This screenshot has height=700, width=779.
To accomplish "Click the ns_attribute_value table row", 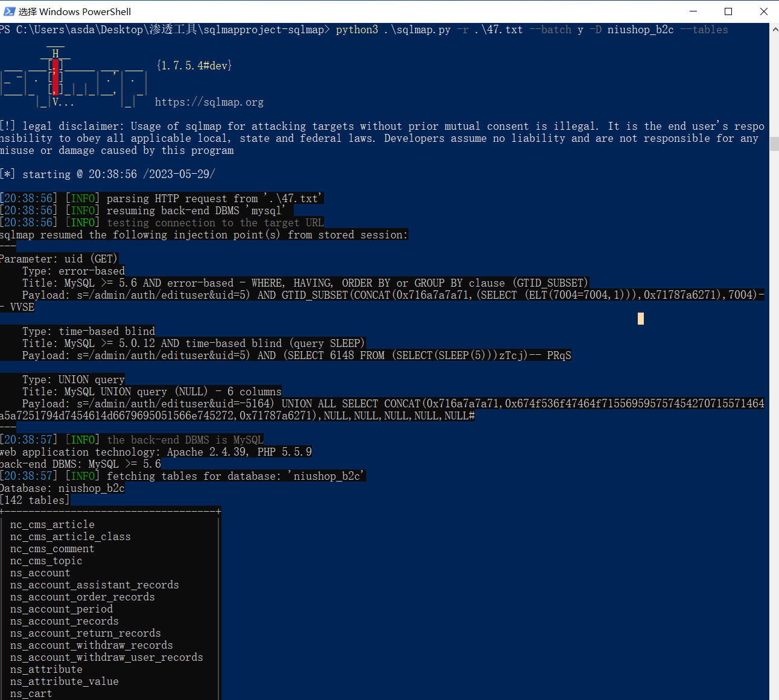I will [65, 681].
